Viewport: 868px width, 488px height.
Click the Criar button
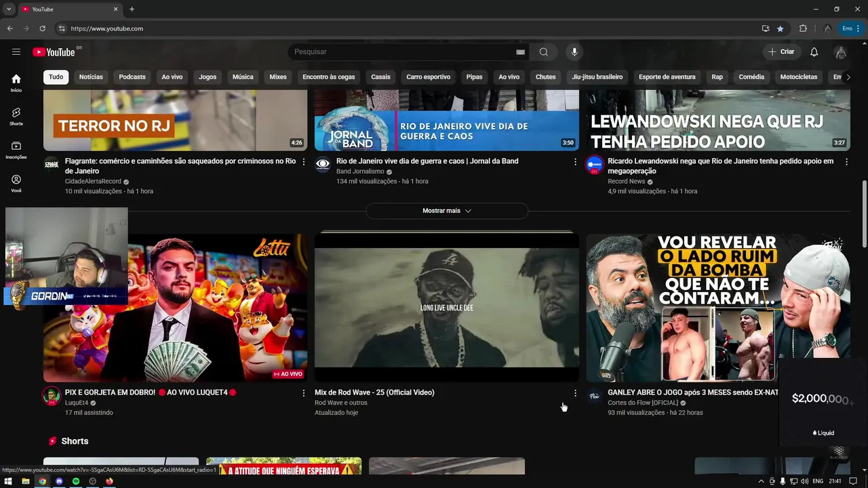tap(781, 52)
